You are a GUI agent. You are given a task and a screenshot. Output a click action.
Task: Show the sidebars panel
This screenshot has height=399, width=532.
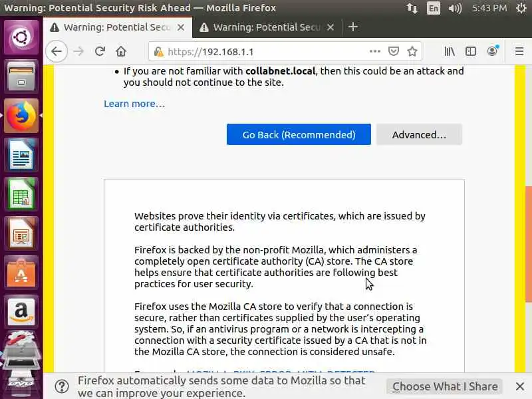tap(471, 52)
